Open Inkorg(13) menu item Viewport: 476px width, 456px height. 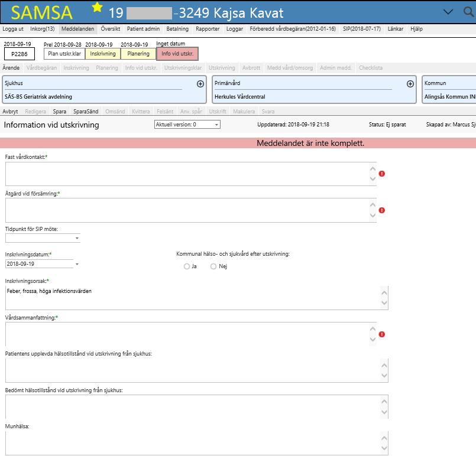coord(43,29)
